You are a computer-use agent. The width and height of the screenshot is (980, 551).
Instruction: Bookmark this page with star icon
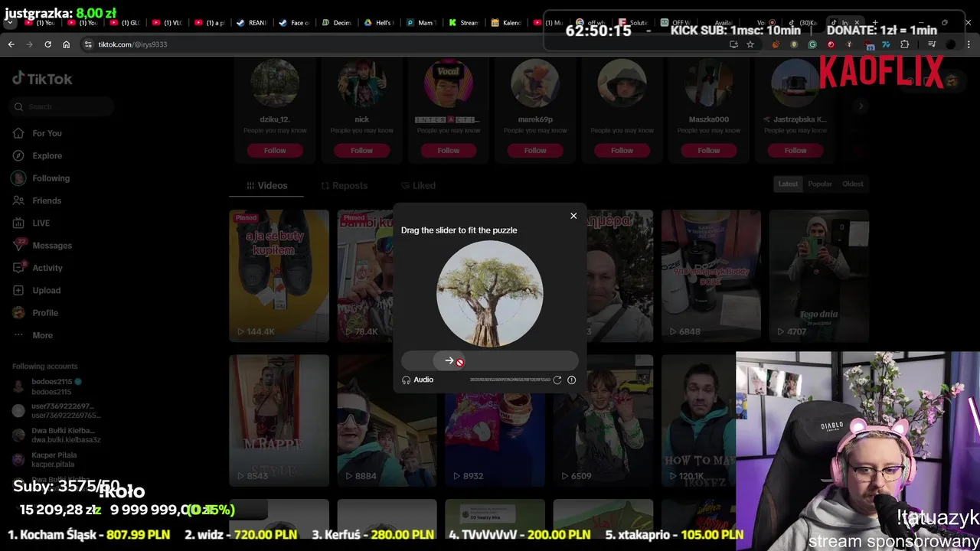(x=750, y=44)
